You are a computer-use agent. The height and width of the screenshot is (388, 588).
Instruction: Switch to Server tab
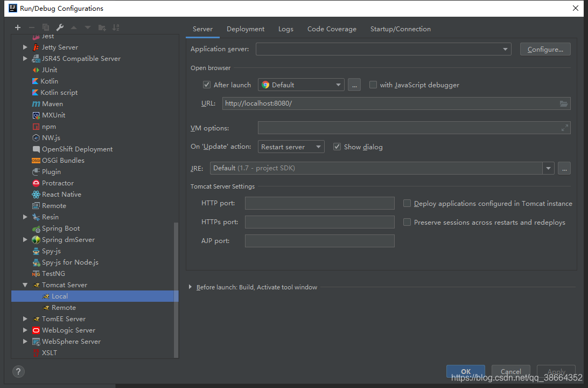(202, 29)
